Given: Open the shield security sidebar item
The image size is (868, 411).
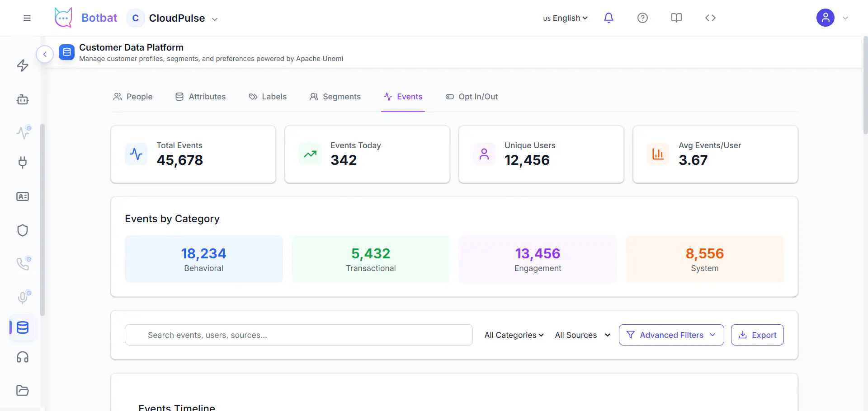Looking at the screenshot, I should (x=23, y=230).
